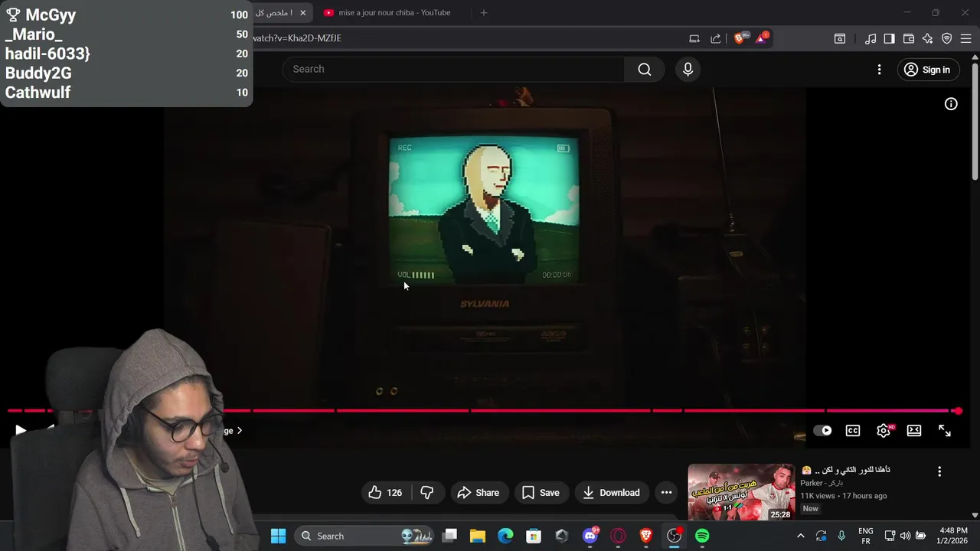Open Leo AI sparkle icon

point(928,38)
